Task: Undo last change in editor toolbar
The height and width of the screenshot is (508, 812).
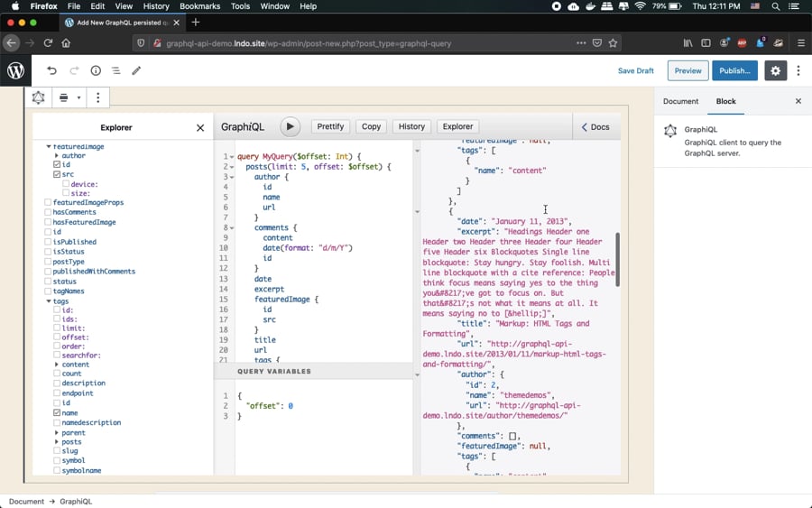Action: (51, 70)
